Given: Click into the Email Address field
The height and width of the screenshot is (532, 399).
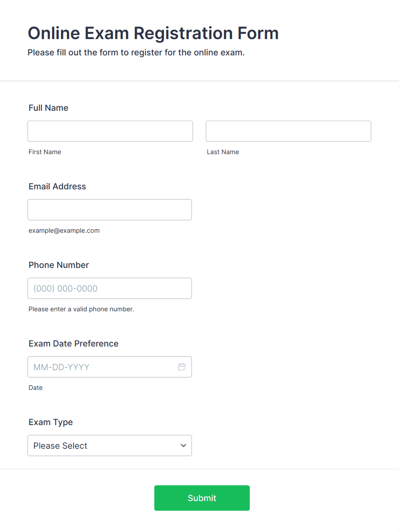Looking at the screenshot, I should point(109,210).
